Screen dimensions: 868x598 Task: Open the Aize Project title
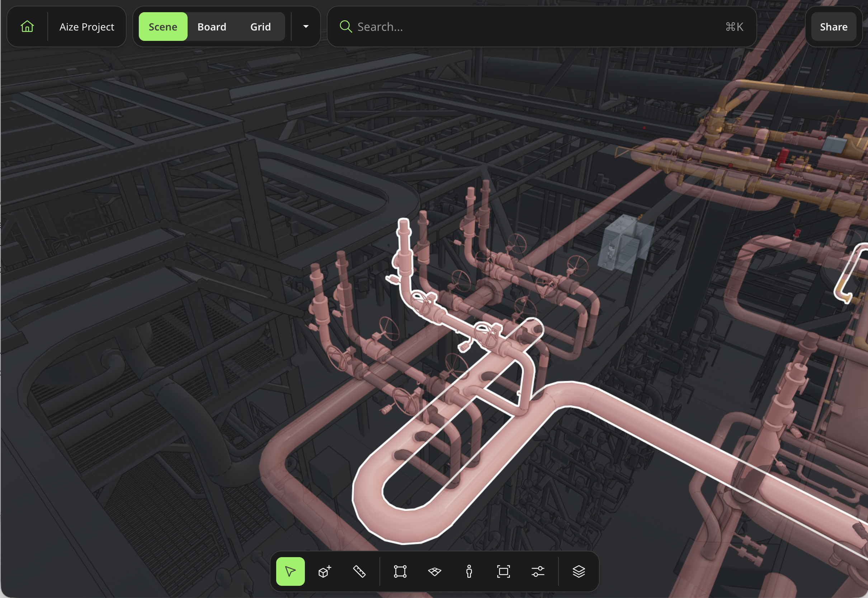tap(86, 27)
